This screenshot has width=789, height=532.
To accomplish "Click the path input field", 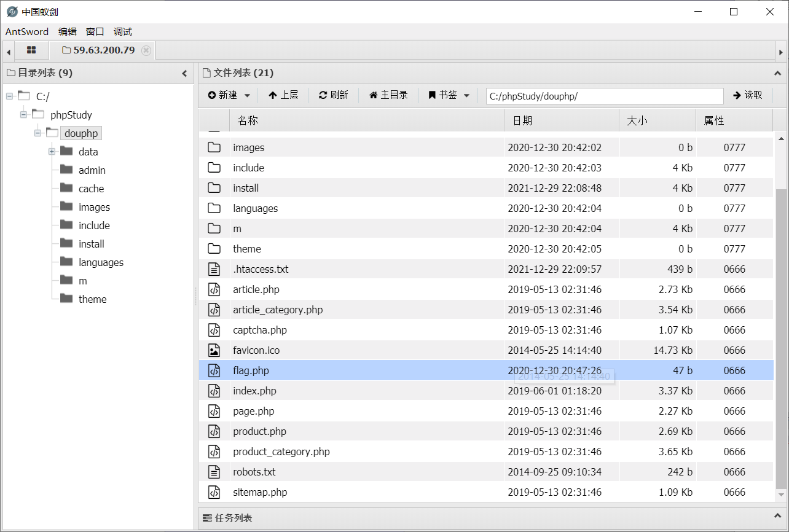I will pos(605,96).
